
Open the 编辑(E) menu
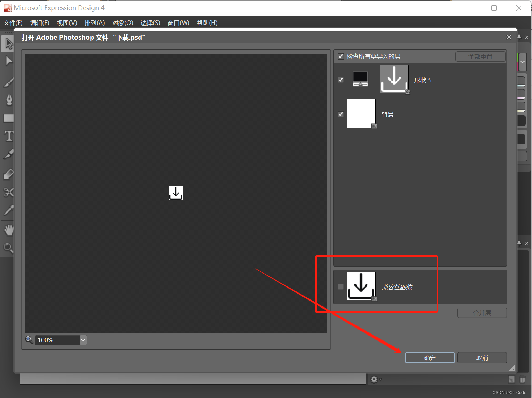40,23
